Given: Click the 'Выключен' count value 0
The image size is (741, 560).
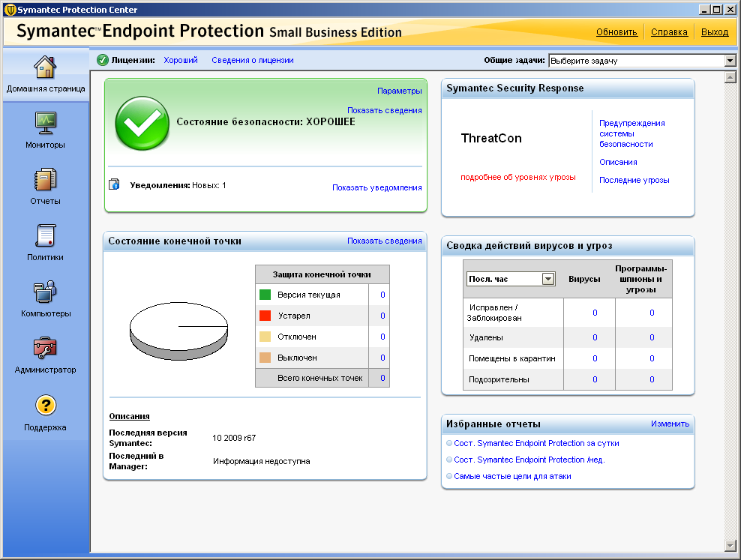Looking at the screenshot, I should click(382, 358).
